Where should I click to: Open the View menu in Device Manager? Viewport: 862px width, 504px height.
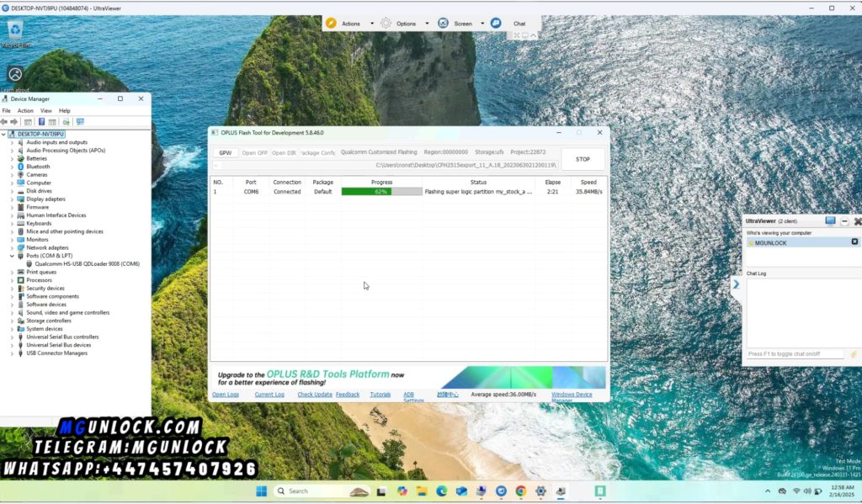45,111
